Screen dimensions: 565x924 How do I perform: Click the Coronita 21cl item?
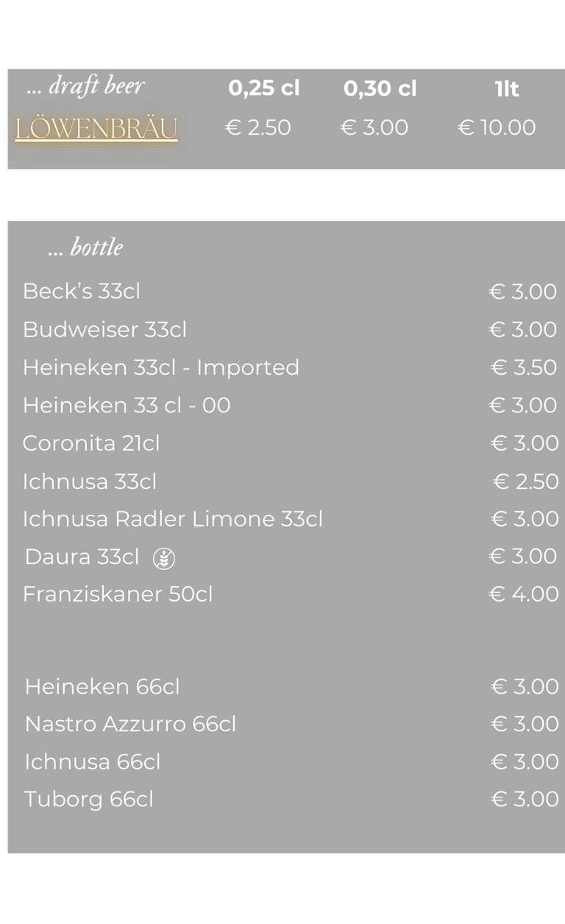pyautogui.click(x=90, y=443)
